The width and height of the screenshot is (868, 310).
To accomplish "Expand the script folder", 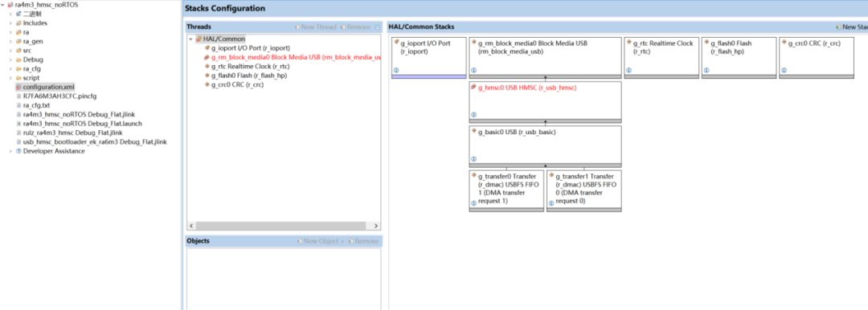I will pos(10,78).
